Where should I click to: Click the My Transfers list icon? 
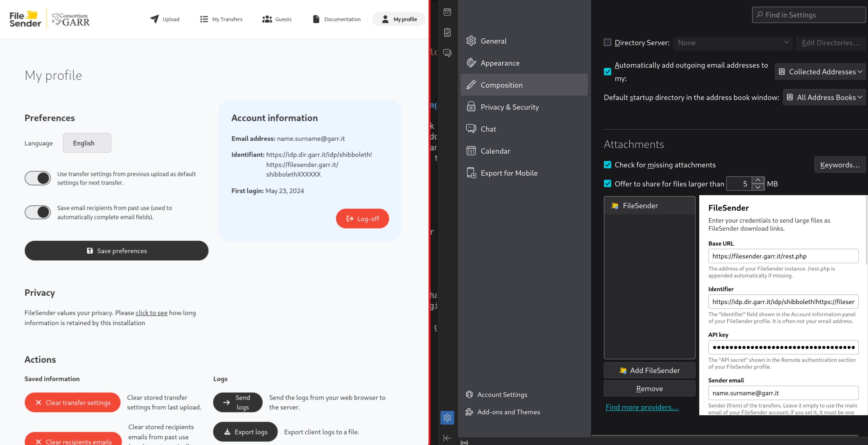coord(204,19)
